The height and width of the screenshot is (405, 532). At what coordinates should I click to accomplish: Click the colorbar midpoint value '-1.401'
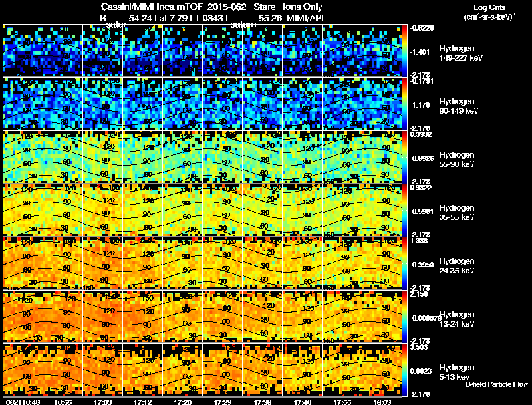420,52
